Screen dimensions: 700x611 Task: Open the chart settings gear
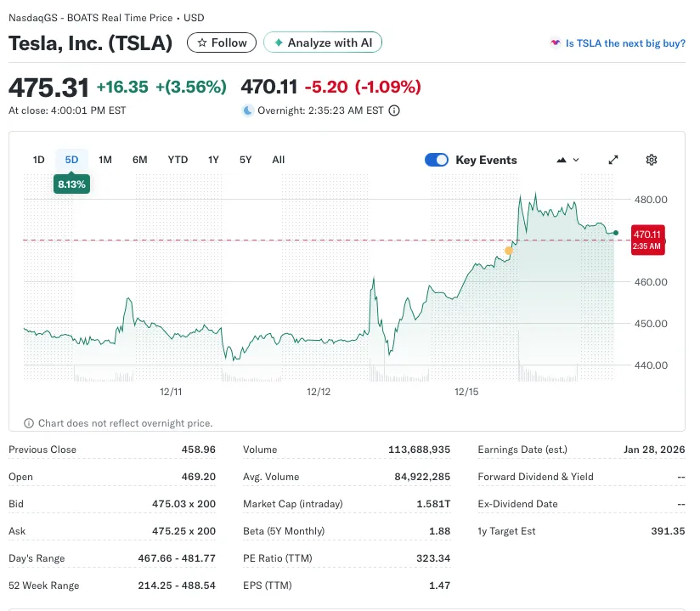click(652, 160)
